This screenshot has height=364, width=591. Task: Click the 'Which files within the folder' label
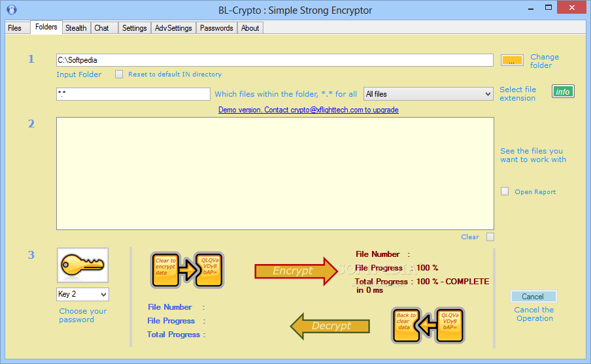coord(286,94)
